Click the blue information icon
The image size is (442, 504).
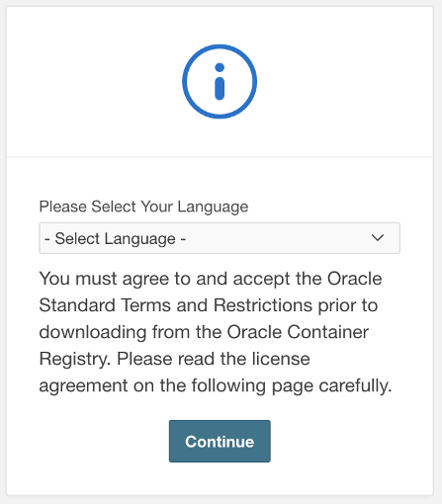coord(220,81)
